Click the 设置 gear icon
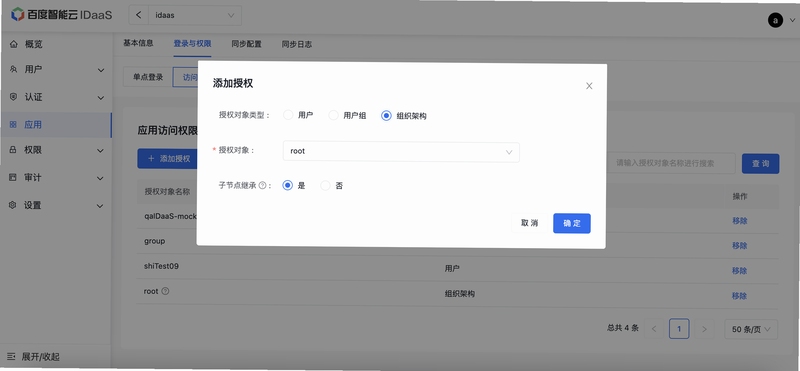 pyautogui.click(x=14, y=205)
